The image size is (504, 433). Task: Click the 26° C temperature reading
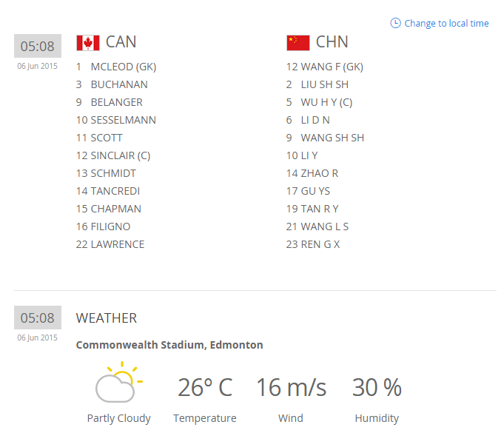(x=205, y=387)
